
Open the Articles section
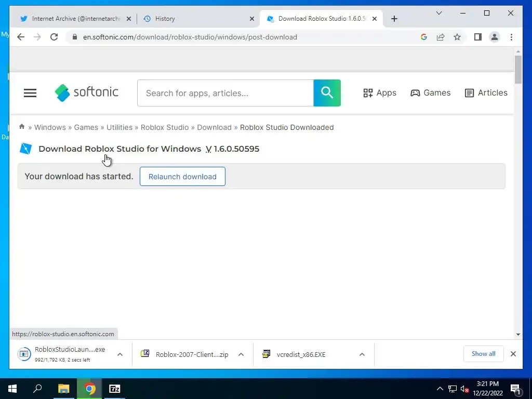coord(486,92)
